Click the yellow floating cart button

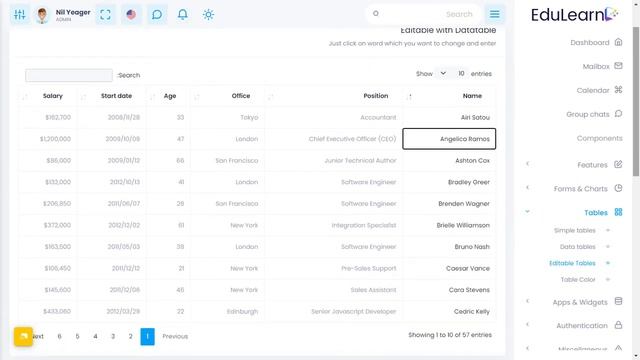(23, 336)
